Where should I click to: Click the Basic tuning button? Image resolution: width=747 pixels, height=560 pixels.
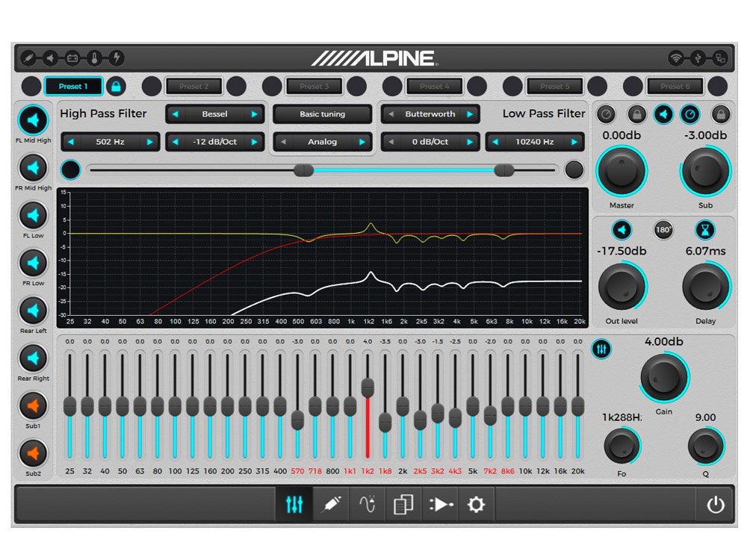(x=323, y=113)
